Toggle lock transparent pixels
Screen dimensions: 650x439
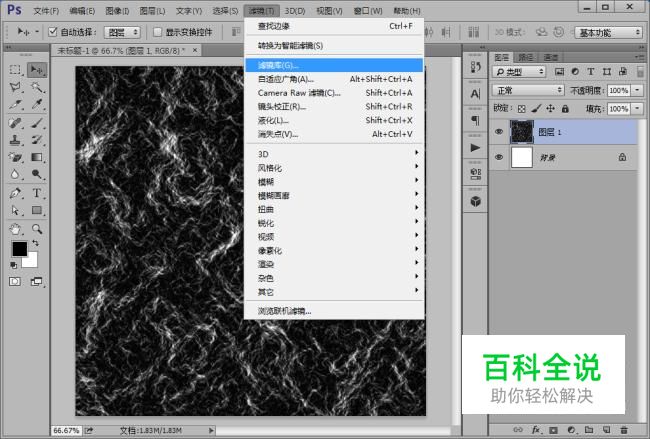click(522, 109)
